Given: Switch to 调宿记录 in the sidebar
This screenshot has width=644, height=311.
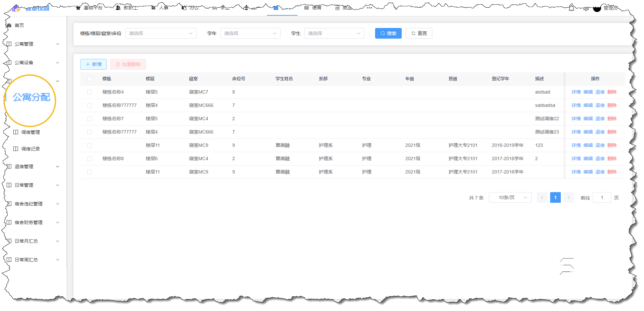Looking at the screenshot, I should pyautogui.click(x=31, y=149).
